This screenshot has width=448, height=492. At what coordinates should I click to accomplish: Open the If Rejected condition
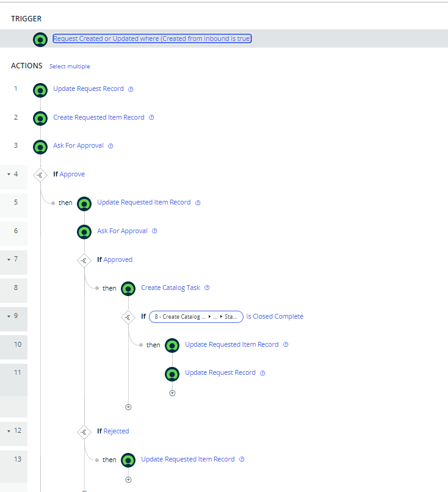pos(116,431)
